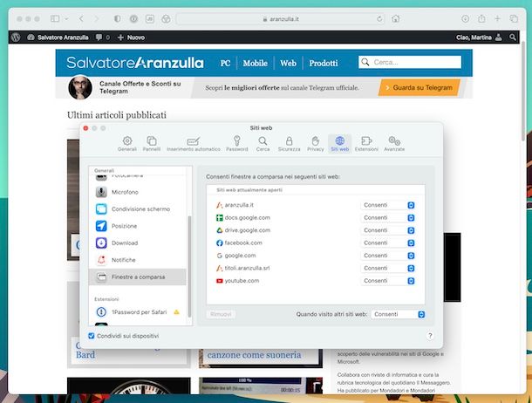Open permission dropdown for drive.google.com

(387, 230)
